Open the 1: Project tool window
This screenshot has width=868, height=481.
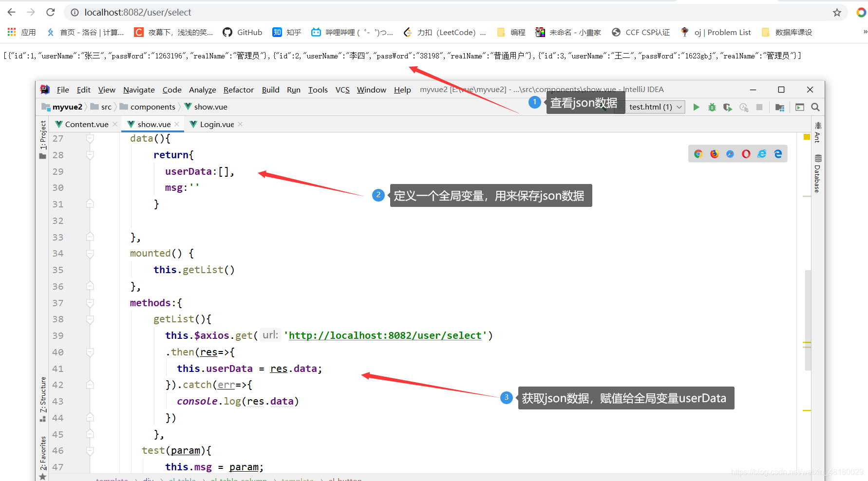tap(43, 139)
